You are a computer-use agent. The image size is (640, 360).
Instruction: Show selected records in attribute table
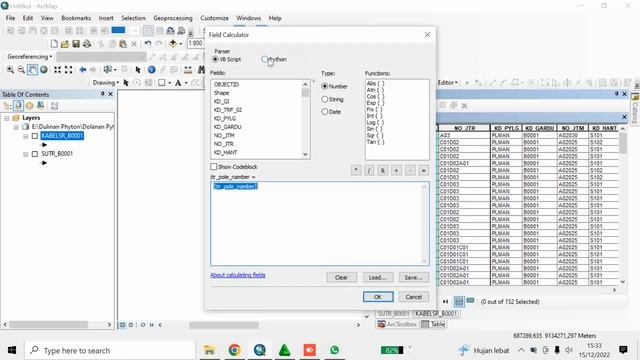[470, 301]
